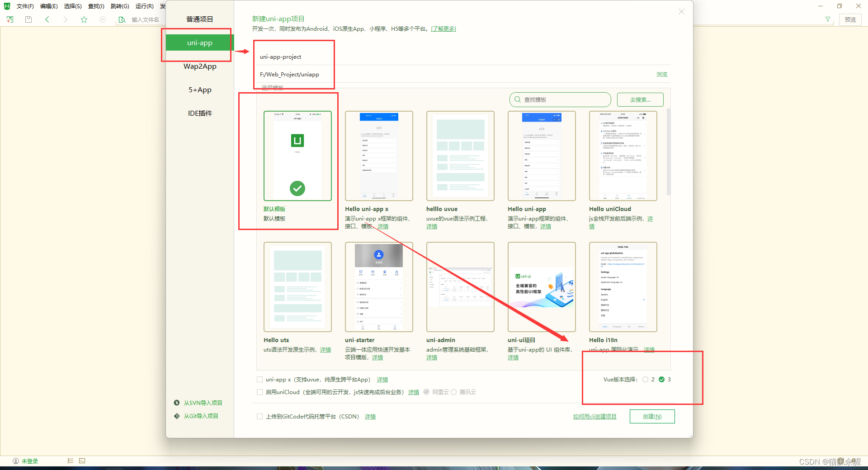Click the HBuilderX logo icon
The height and width of the screenshot is (470, 868).
tap(7, 6)
